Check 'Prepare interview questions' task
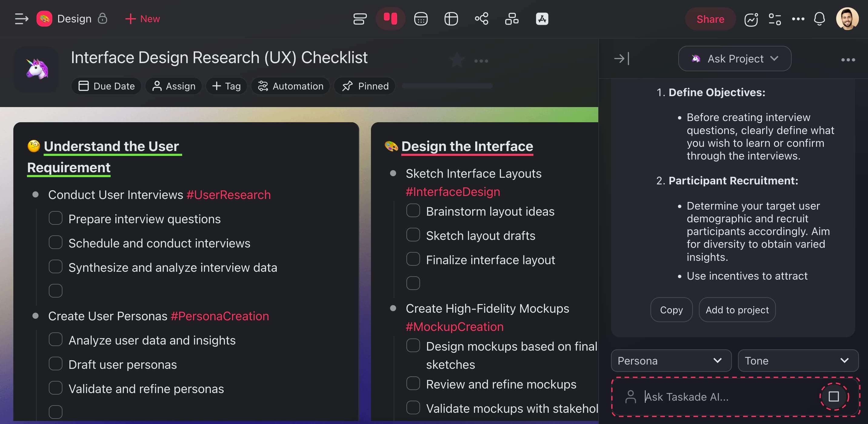This screenshot has height=424, width=868. pos(55,218)
